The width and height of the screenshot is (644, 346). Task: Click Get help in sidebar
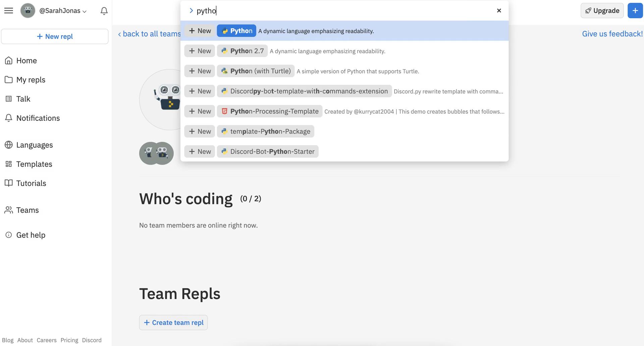[x=25, y=235]
